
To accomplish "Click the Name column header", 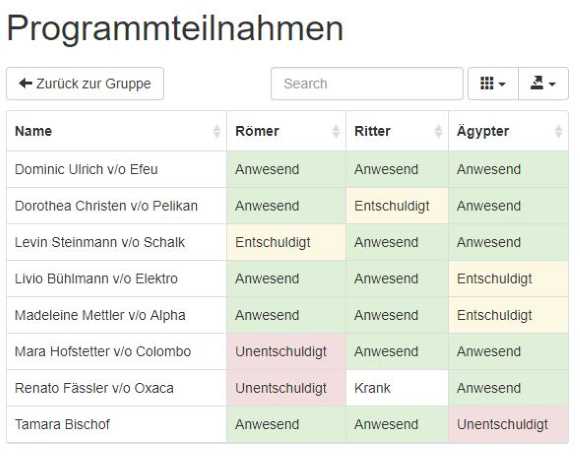I will point(117,131).
